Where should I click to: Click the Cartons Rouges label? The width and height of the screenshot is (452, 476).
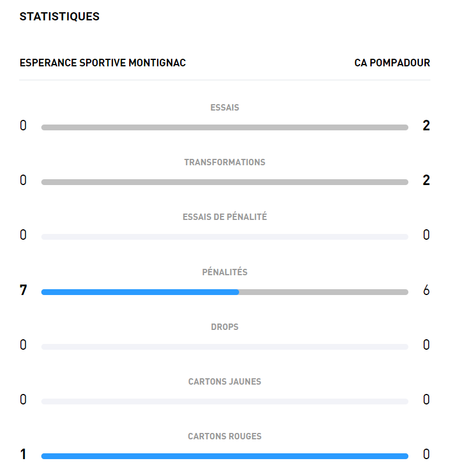point(225,436)
